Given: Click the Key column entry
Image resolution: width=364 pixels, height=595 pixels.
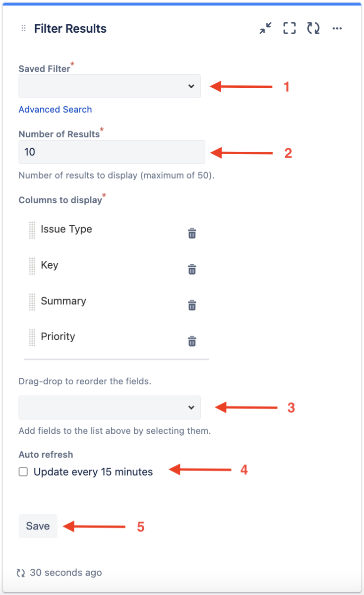Looking at the screenshot, I should click(50, 265).
